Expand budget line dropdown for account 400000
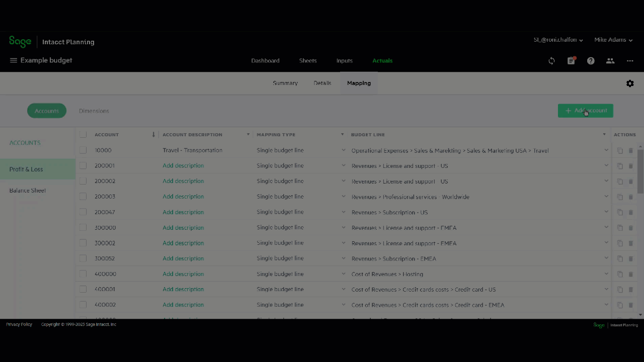 pos(606,274)
